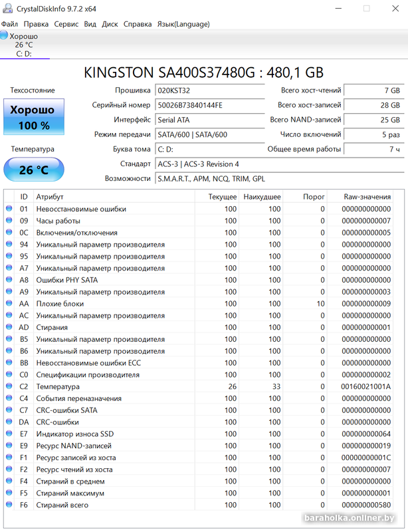Click the Прошивка field 020KST32

coord(209,90)
